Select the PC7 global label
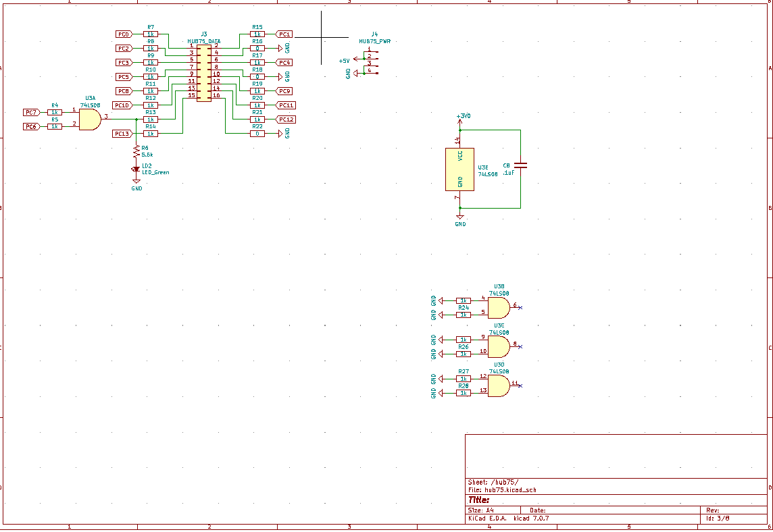The image size is (773, 532). tap(32, 113)
